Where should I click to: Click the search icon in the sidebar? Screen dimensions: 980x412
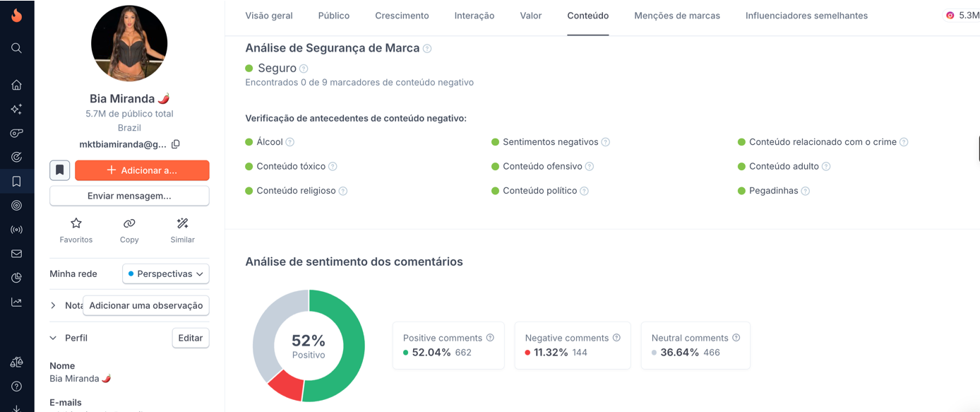pyautogui.click(x=16, y=48)
